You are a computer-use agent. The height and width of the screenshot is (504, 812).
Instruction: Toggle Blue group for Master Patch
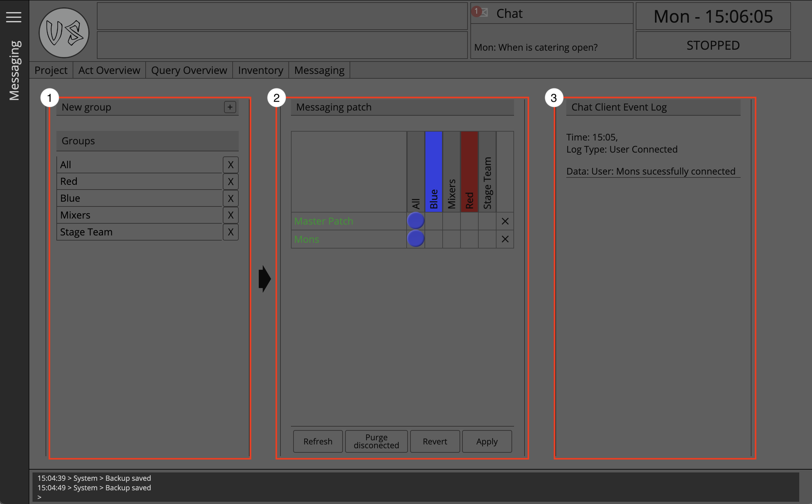click(434, 221)
